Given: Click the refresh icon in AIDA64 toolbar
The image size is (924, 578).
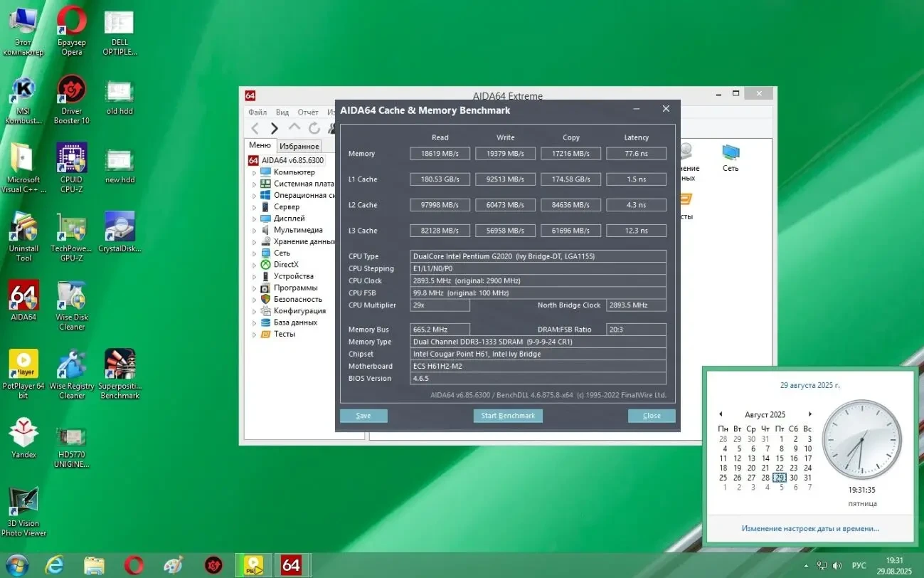Looking at the screenshot, I should tap(314, 128).
